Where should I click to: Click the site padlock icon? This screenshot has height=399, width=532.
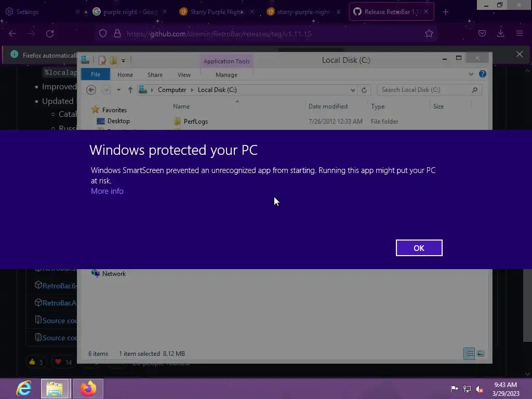click(x=117, y=34)
